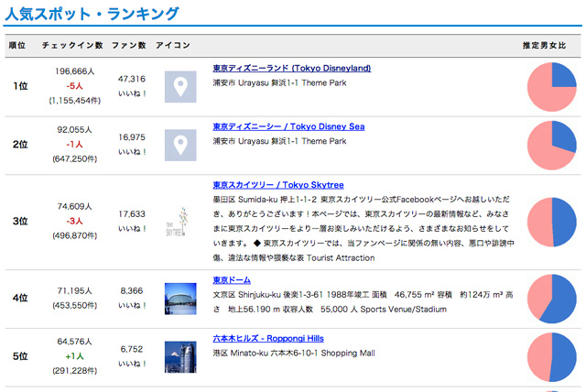Image resolution: width=586 pixels, height=392 pixels.
Task: Click the Tokyo Disneyland address line
Action: coord(279,83)
